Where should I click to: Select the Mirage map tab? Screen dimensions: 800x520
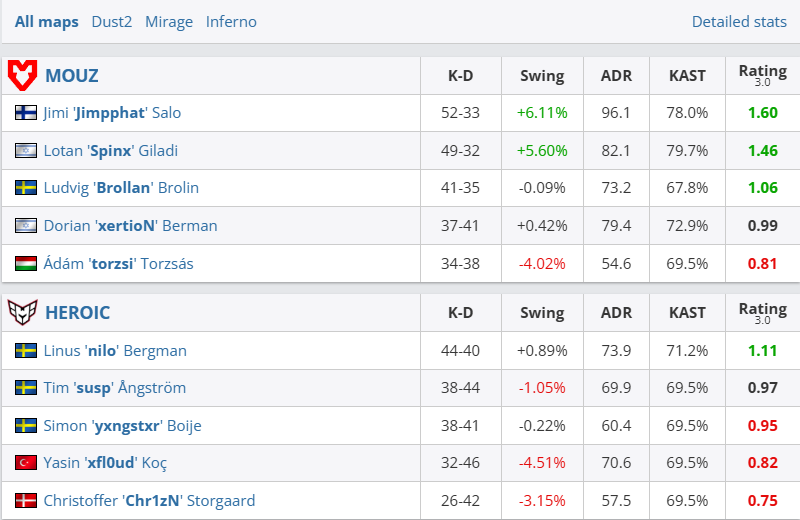pos(169,22)
